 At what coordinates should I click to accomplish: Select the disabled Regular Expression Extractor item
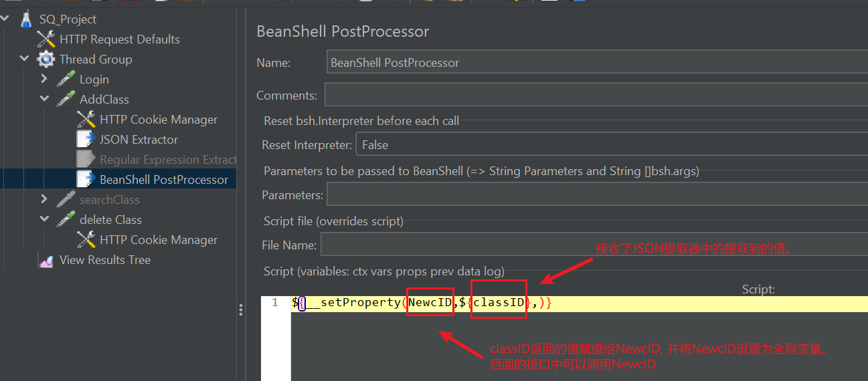(x=167, y=160)
